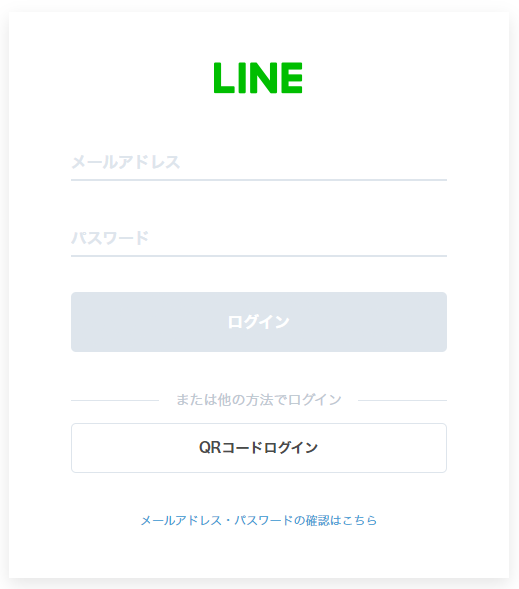The width and height of the screenshot is (519, 589).
Task: Open the forgot email or password link
Action: [259, 520]
